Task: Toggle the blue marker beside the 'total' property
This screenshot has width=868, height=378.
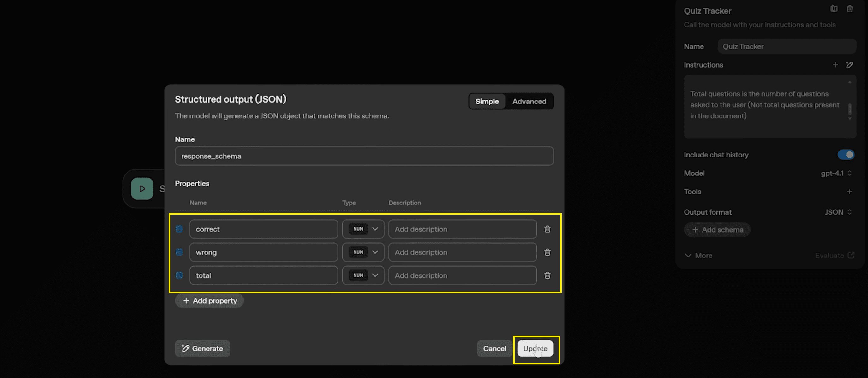Action: point(179,275)
